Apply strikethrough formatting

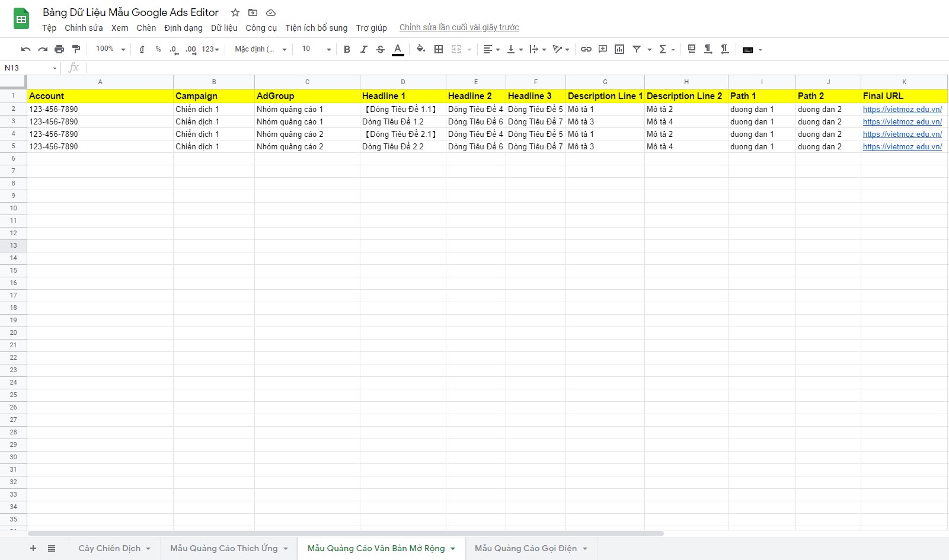(381, 49)
